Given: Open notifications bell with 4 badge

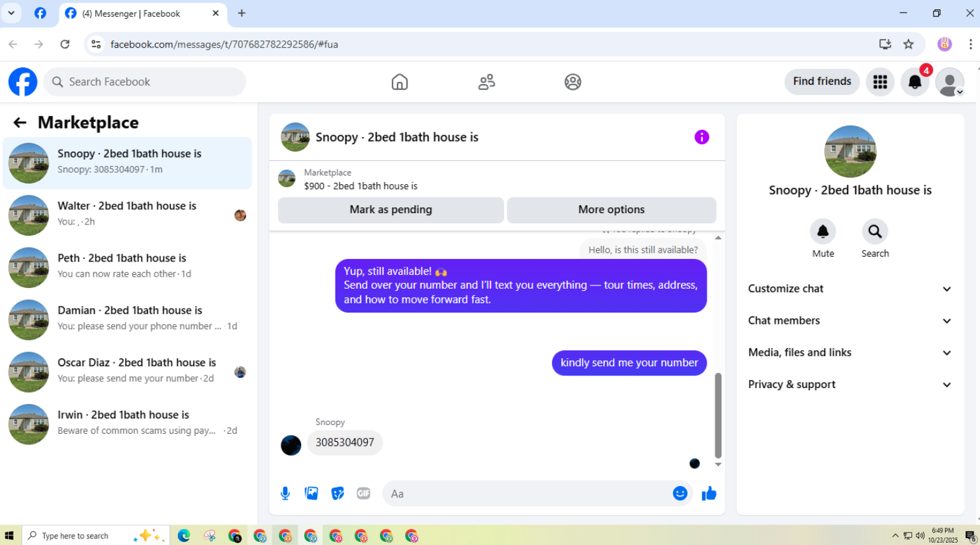Looking at the screenshot, I should tap(915, 81).
